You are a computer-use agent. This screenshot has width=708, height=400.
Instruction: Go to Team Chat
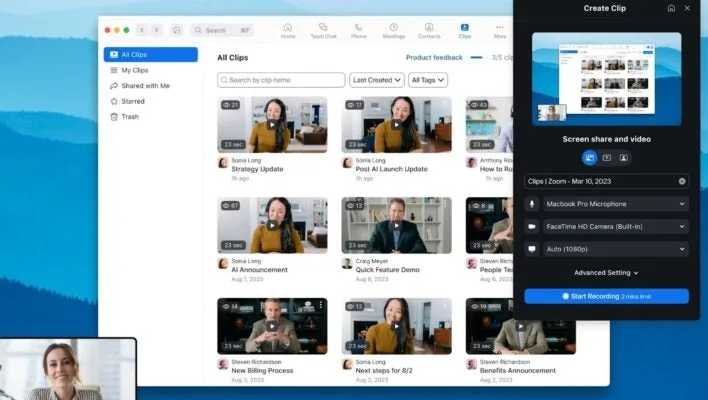tap(323, 30)
